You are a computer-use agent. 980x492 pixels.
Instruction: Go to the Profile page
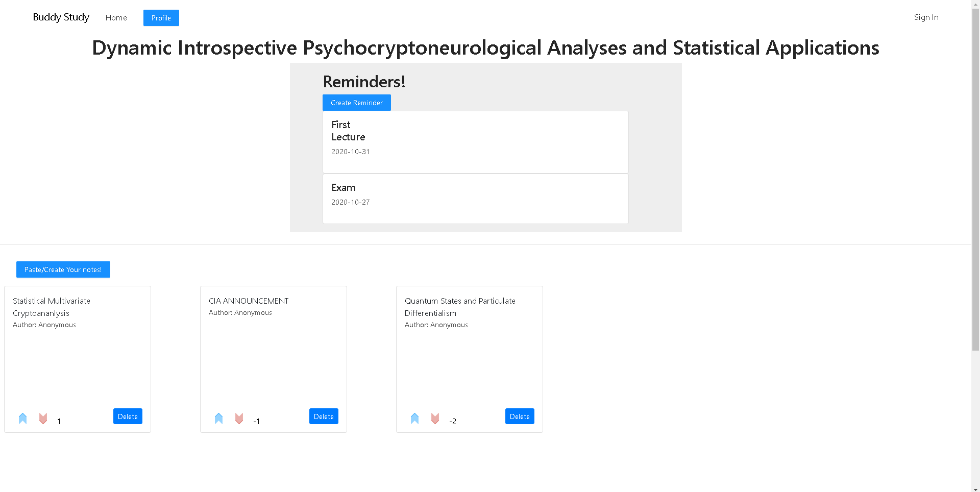pos(161,18)
